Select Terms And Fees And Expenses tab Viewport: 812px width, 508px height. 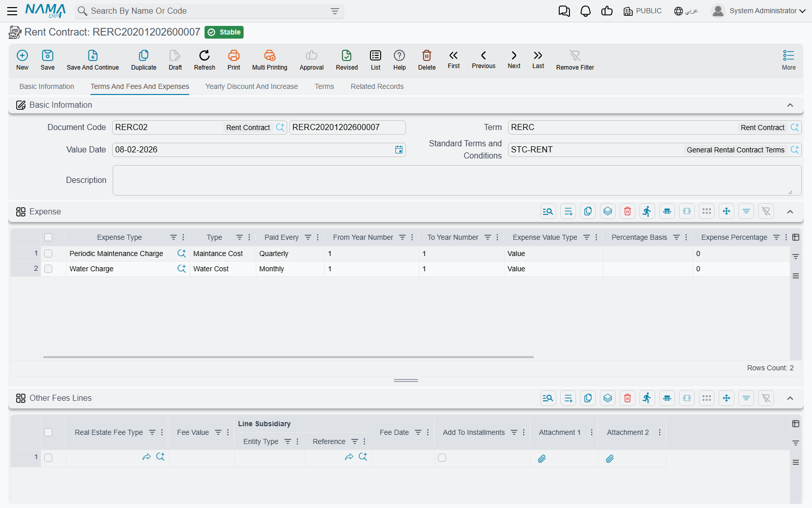click(x=140, y=86)
